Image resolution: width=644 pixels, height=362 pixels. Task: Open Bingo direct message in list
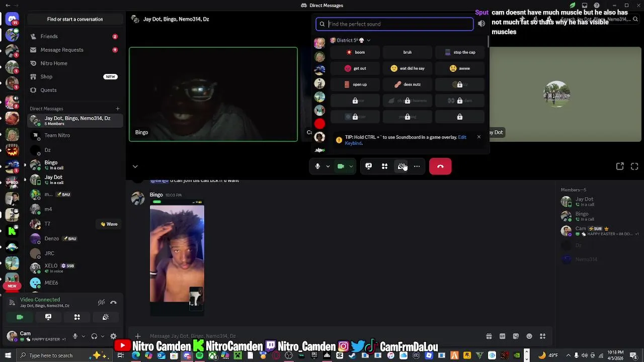tap(75, 165)
